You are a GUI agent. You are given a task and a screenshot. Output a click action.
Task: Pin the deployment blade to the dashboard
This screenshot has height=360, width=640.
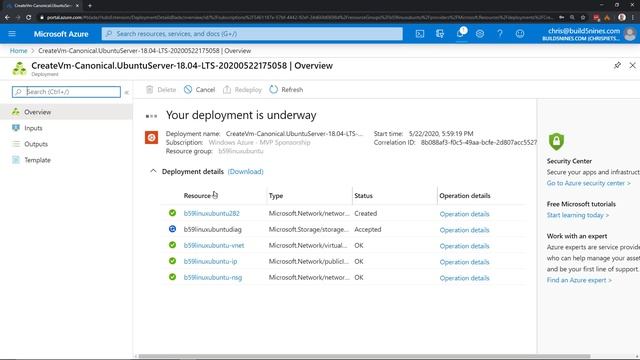617,65
